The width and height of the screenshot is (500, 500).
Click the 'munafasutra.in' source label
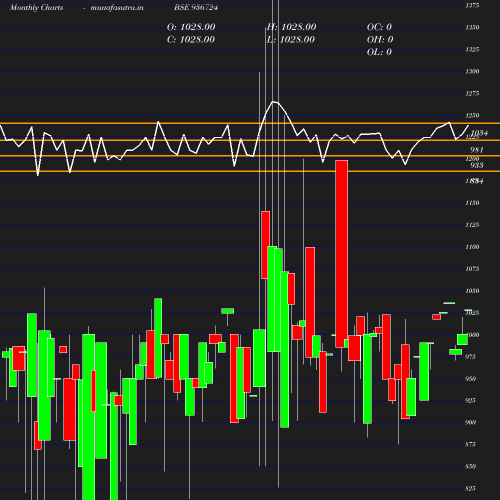[x=117, y=7]
